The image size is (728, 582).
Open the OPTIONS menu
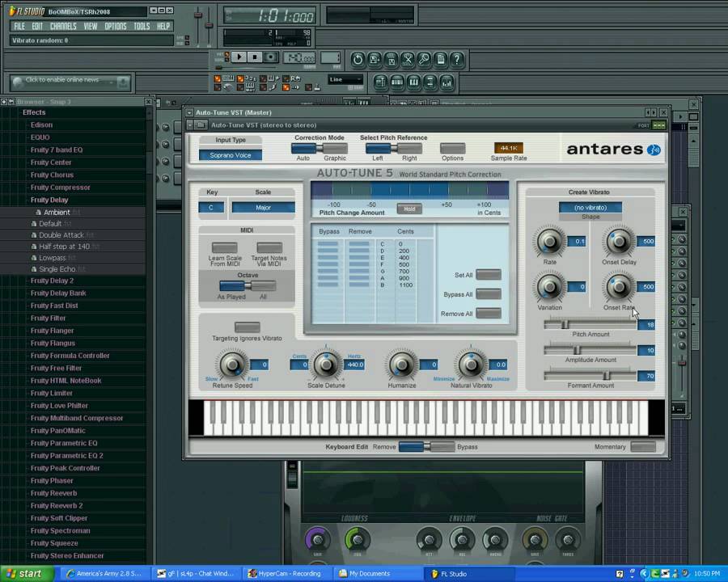[x=115, y=26]
